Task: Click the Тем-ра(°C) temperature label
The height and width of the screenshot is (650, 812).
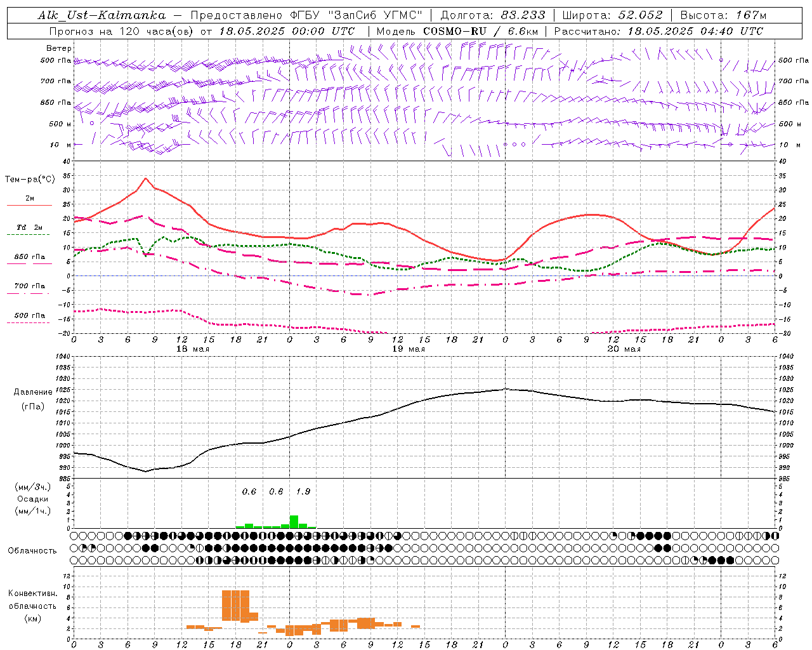Action: click(x=30, y=180)
